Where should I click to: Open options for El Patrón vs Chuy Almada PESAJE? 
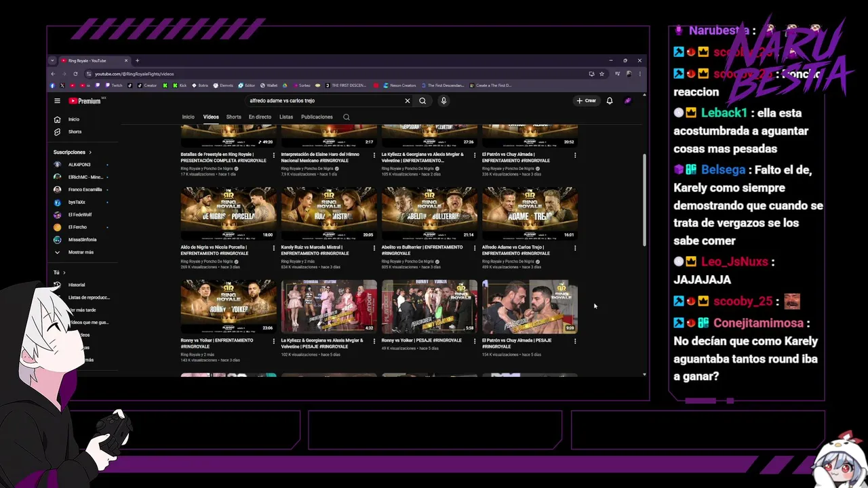[575, 341]
